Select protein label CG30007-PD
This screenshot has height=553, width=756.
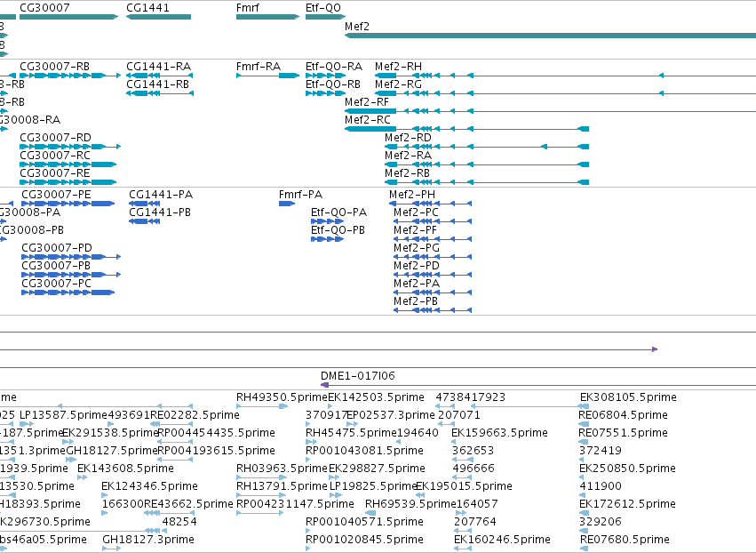pyautogui.click(x=57, y=248)
